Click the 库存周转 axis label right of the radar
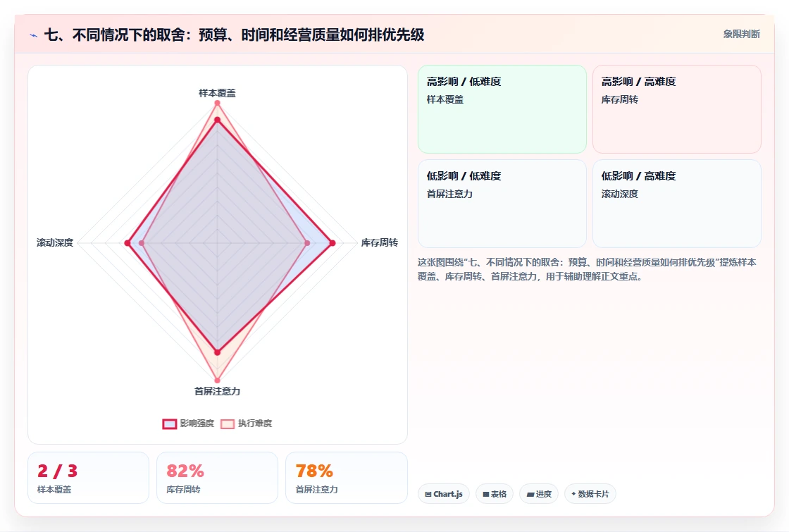 [x=380, y=242]
